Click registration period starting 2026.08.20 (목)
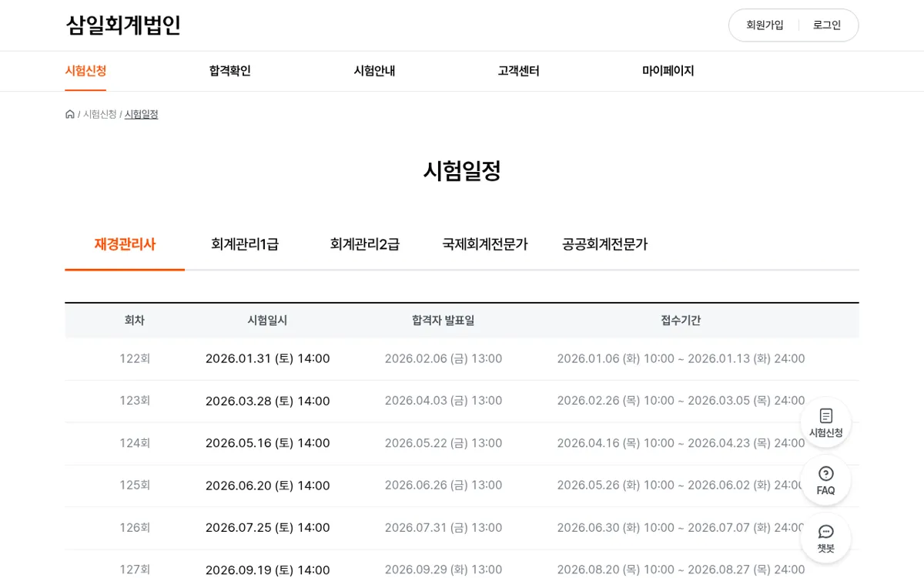The height and width of the screenshot is (578, 924). coord(681,570)
